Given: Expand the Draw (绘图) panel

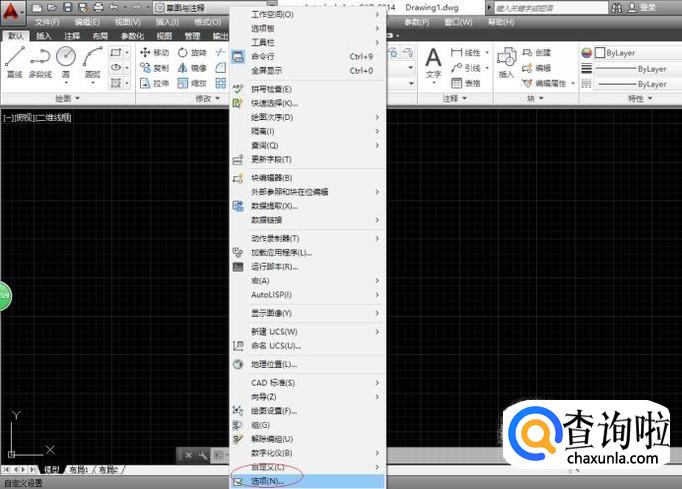Looking at the screenshot, I should pyautogui.click(x=68, y=99).
